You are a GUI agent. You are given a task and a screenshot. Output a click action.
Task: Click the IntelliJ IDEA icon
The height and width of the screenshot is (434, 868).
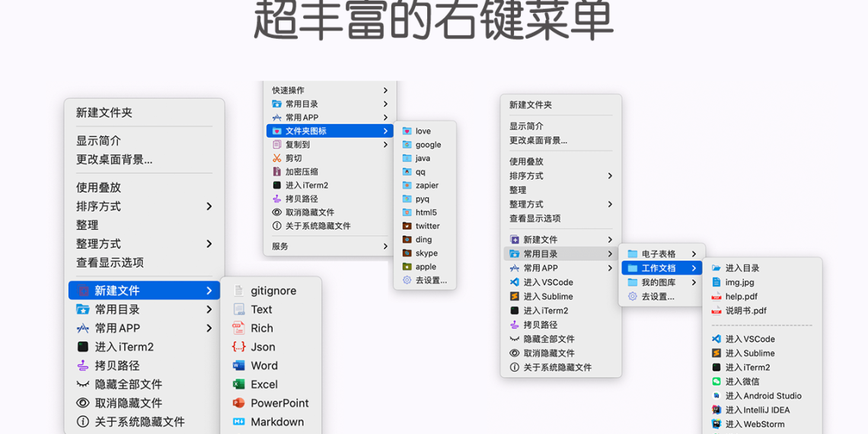click(x=716, y=410)
